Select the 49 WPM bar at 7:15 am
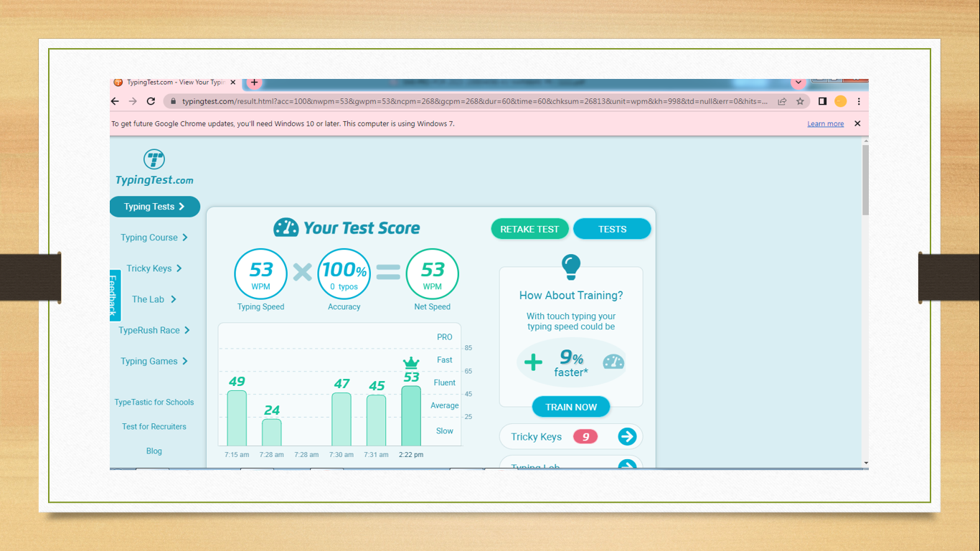Screen dimensions: 980x551 (237, 418)
